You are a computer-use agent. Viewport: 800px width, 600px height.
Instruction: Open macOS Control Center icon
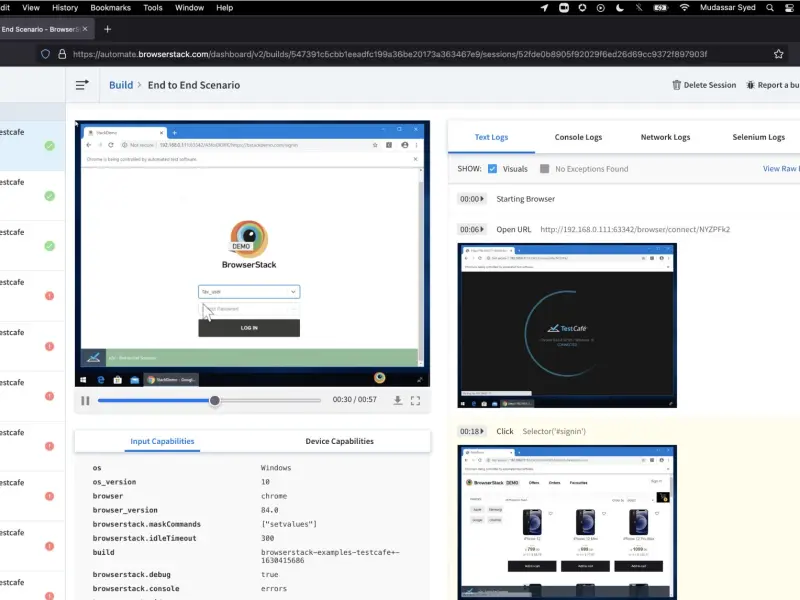pyautogui.click(x=790, y=8)
